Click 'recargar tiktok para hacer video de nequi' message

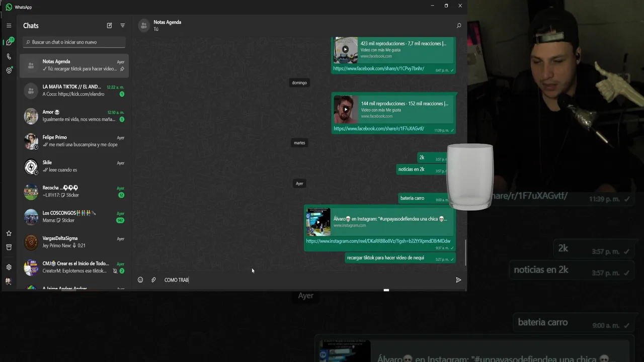pos(400,258)
